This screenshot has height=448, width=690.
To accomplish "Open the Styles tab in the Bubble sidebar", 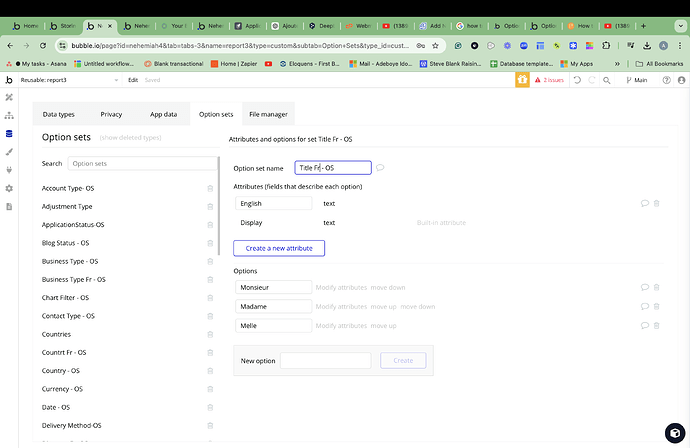I will click(x=9, y=152).
